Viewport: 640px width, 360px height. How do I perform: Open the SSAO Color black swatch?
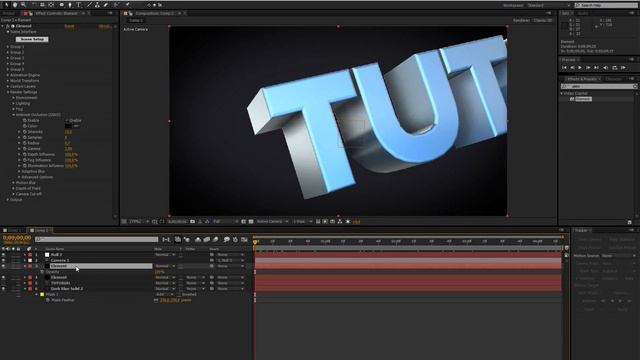coord(68,126)
